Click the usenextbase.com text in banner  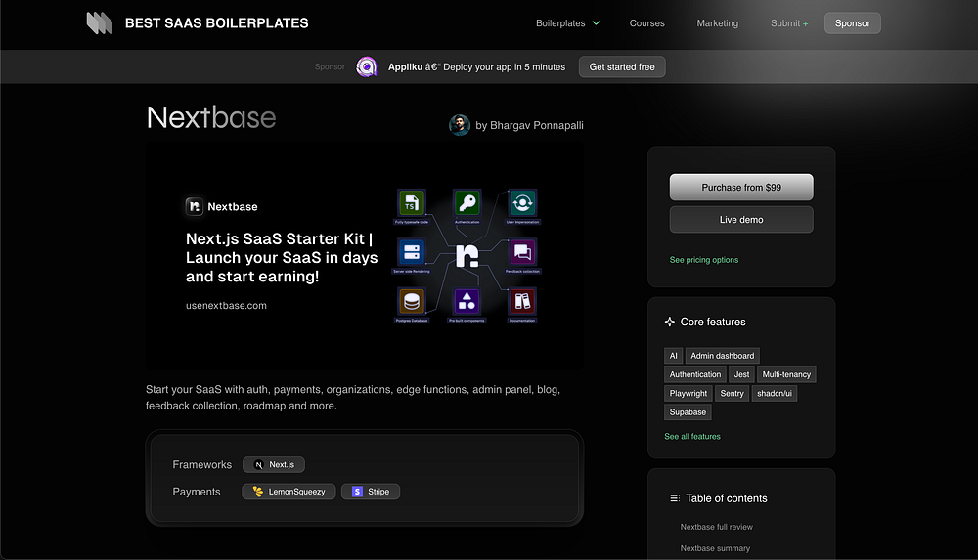coord(226,306)
